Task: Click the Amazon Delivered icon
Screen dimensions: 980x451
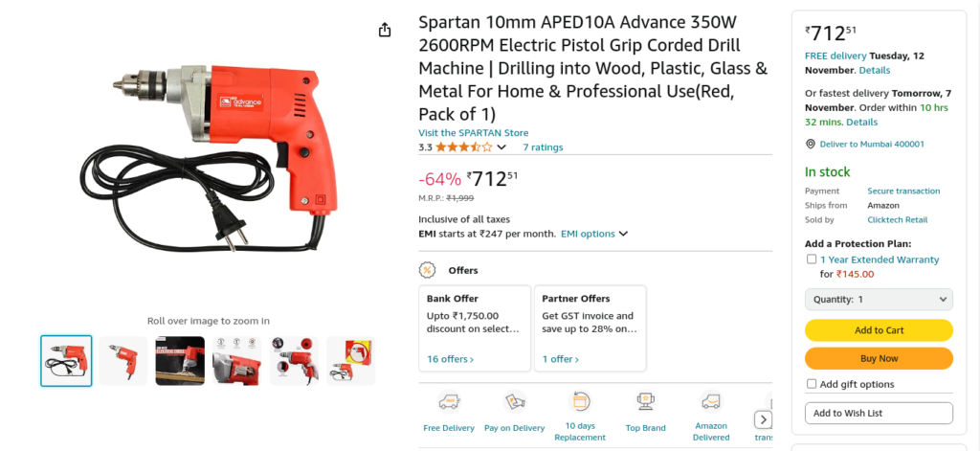Action: (711, 401)
